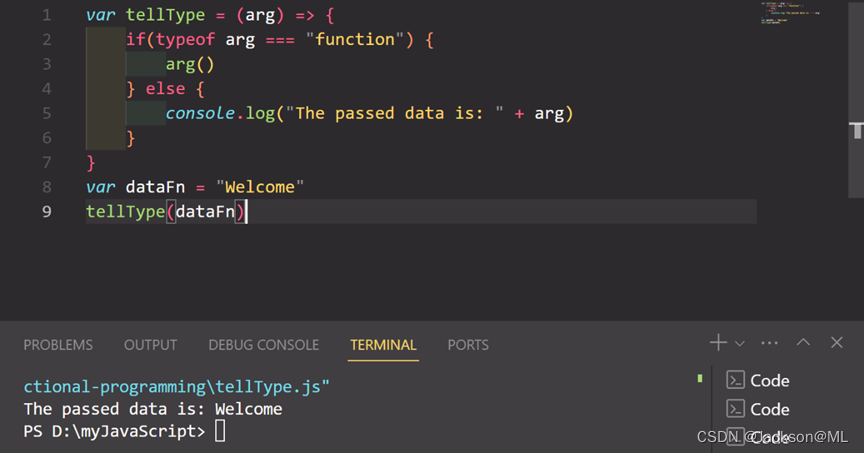Click line number 9 in gutter

coord(46,211)
